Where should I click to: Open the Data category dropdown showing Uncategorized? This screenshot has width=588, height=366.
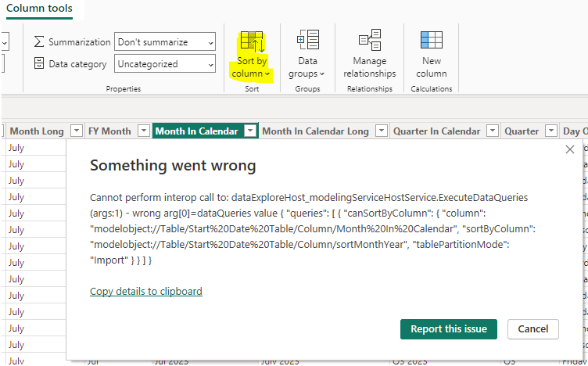[x=165, y=64]
